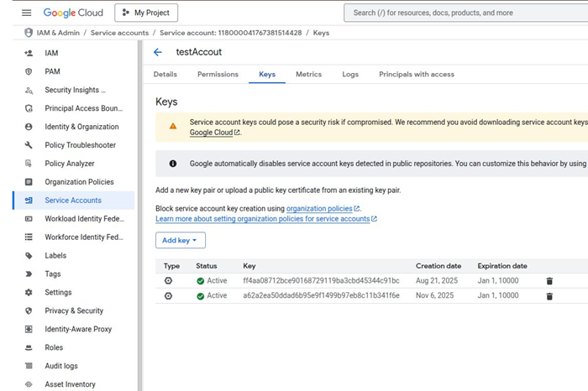Click the Labels tag icon
The image size is (588, 391).
tap(29, 256)
